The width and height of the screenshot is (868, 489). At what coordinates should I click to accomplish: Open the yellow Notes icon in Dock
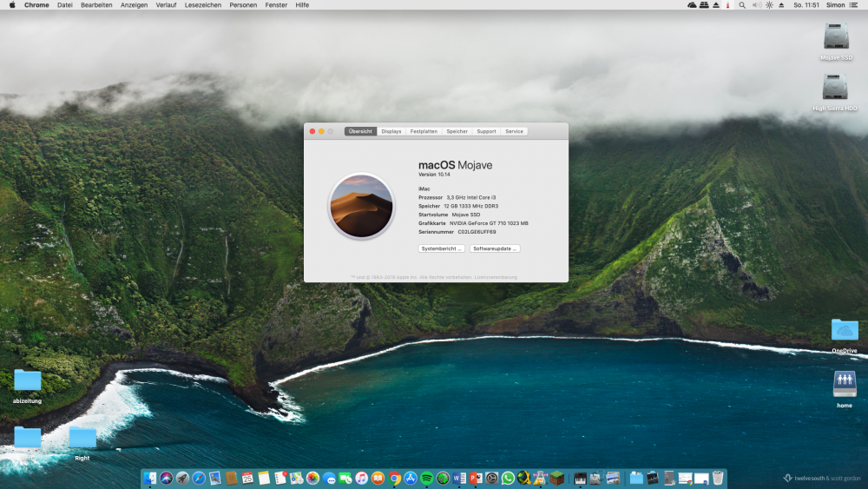pyautogui.click(x=264, y=478)
